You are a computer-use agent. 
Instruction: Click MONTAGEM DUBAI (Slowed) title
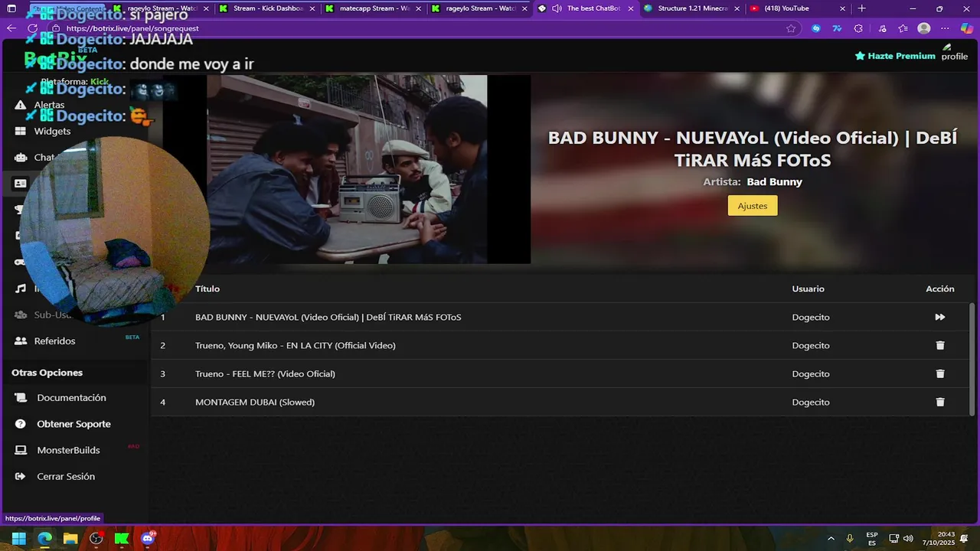(x=255, y=402)
